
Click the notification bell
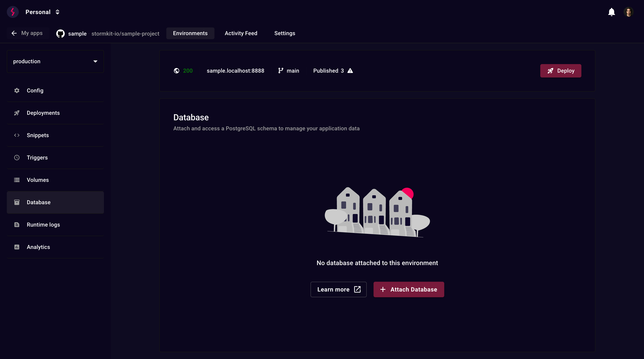[611, 12]
